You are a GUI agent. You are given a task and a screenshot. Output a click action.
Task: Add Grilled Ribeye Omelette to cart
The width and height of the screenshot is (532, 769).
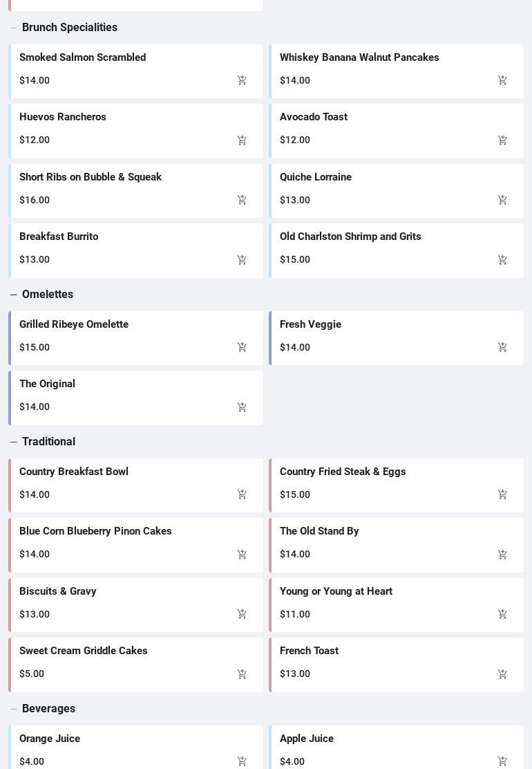click(242, 347)
